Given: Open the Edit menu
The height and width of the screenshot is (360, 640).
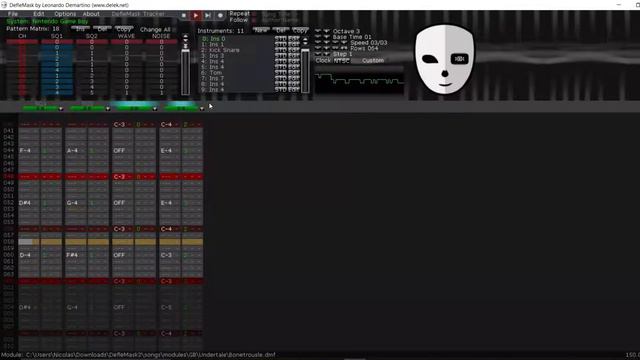Looking at the screenshot, I should pyautogui.click(x=39, y=14).
